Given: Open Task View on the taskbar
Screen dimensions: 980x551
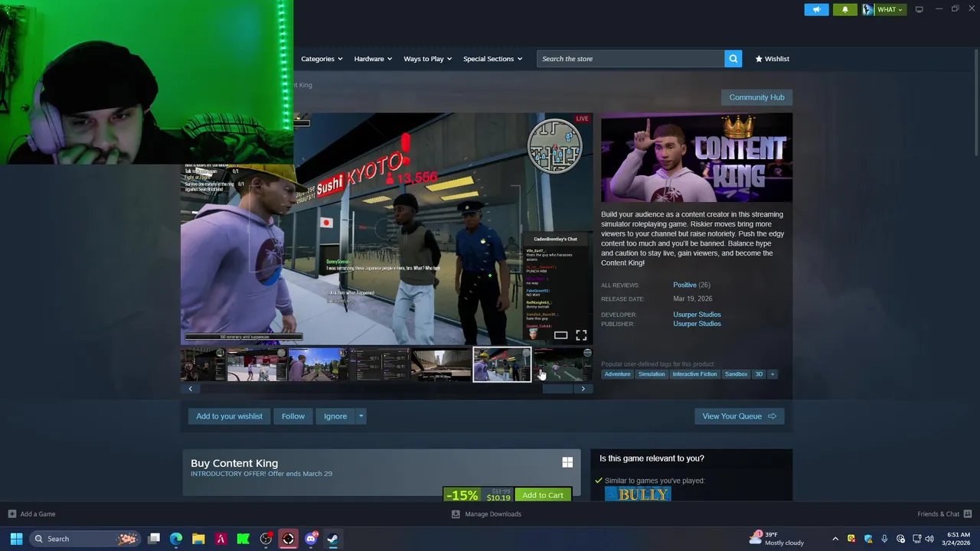Looking at the screenshot, I should pyautogui.click(x=154, y=539).
